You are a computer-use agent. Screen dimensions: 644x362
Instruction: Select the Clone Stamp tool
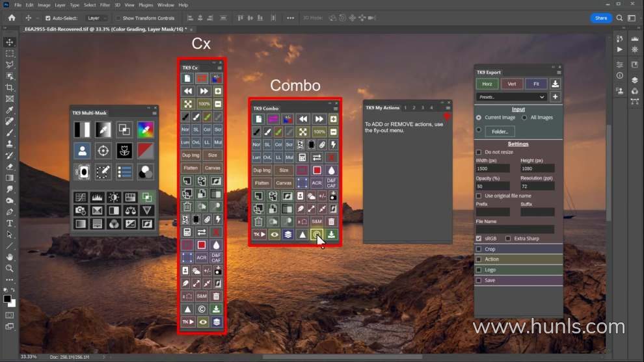coord(10,144)
